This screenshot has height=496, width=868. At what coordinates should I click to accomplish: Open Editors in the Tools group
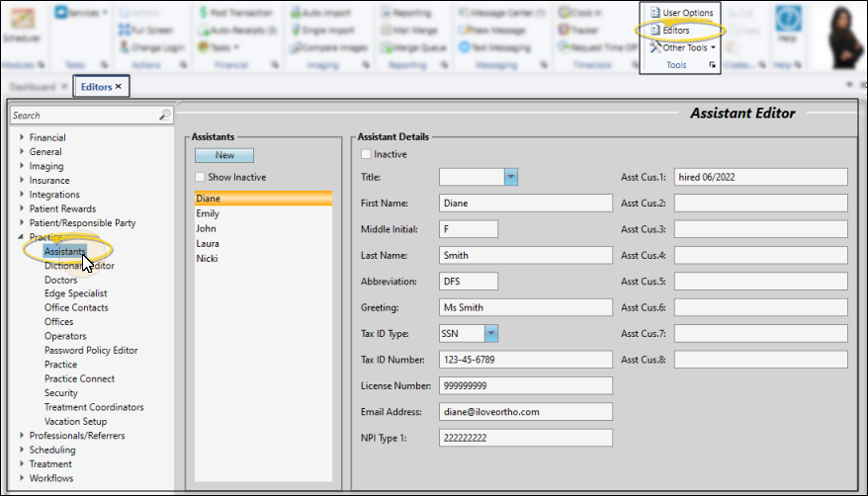[670, 30]
